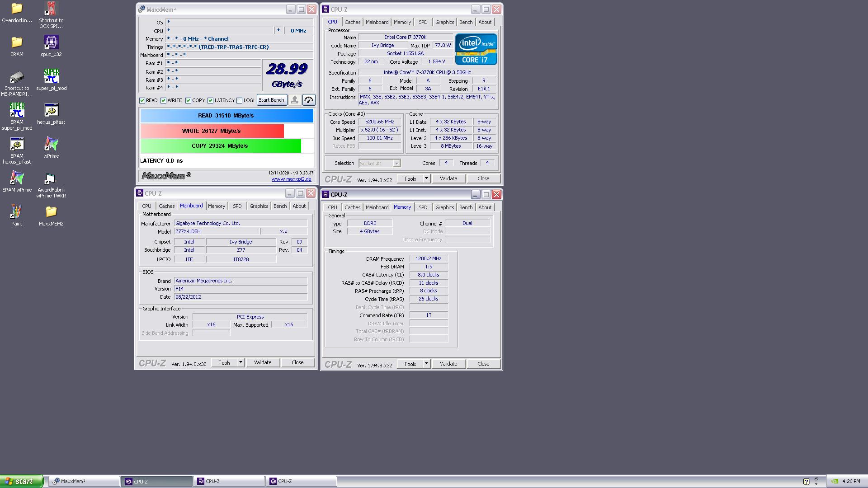Open the MaxxMEM2 desktop folder
The height and width of the screenshot is (488, 868).
pos(51,216)
